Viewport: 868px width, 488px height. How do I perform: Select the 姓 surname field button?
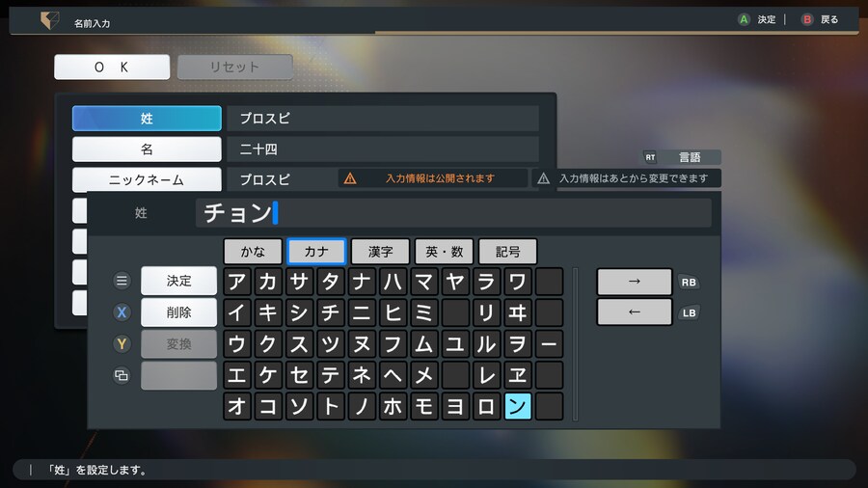pos(147,119)
